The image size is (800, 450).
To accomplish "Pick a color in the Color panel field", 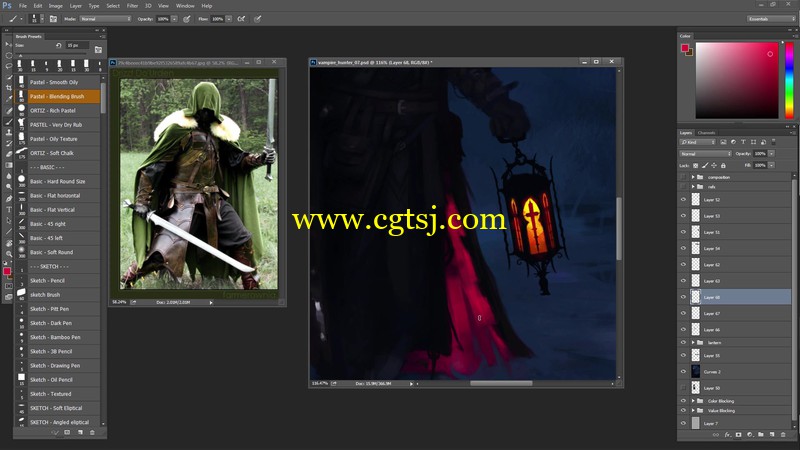I will point(737,81).
